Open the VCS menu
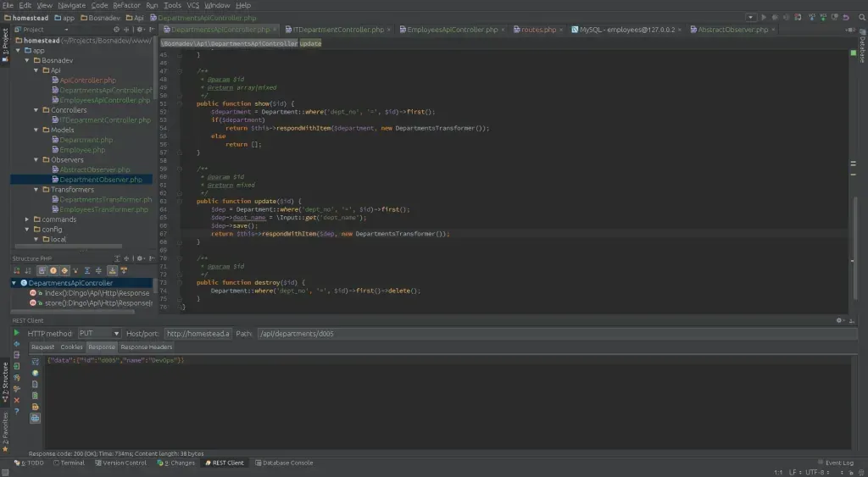 pos(192,5)
